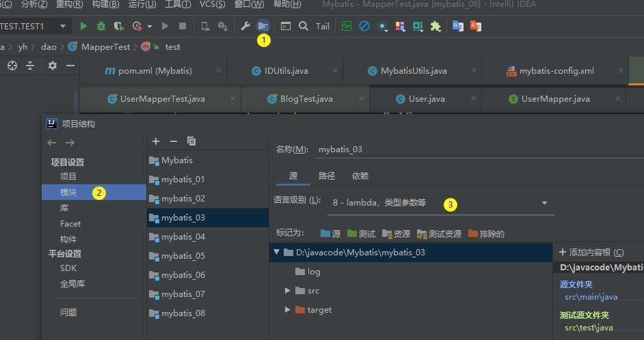Edit the 名称 field mybatis_03
Image resolution: width=644 pixels, height=340 pixels.
[x=480, y=150]
